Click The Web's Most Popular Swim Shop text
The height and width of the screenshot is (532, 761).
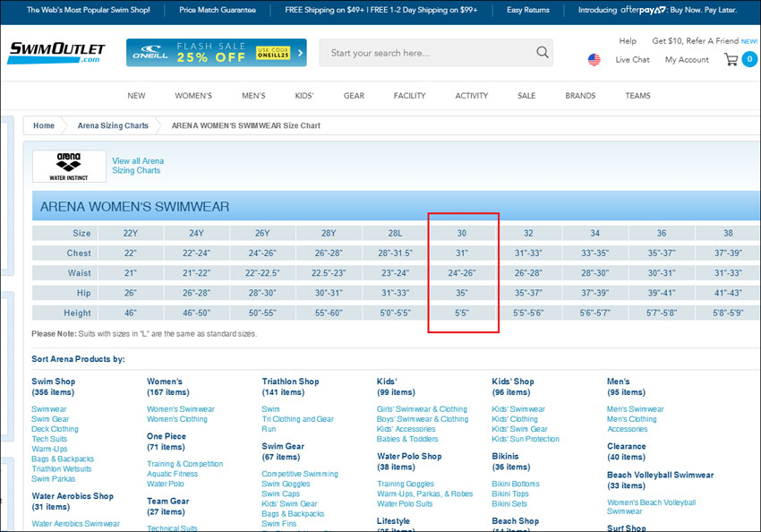click(x=89, y=10)
